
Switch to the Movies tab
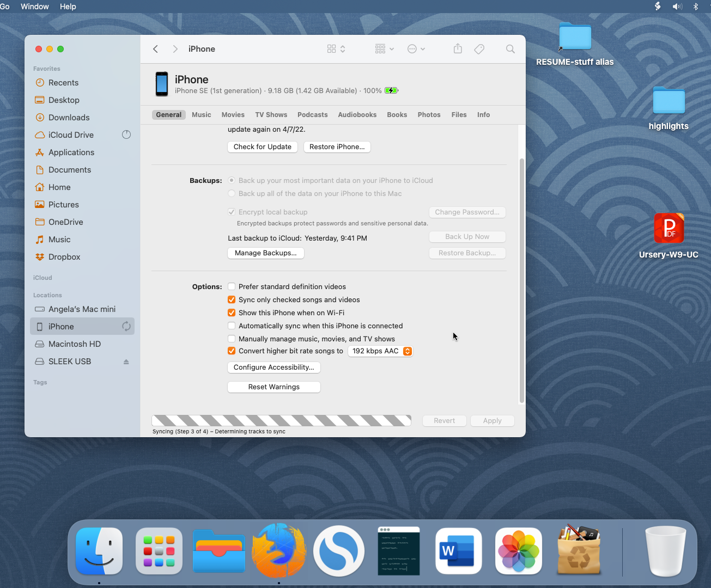point(233,115)
